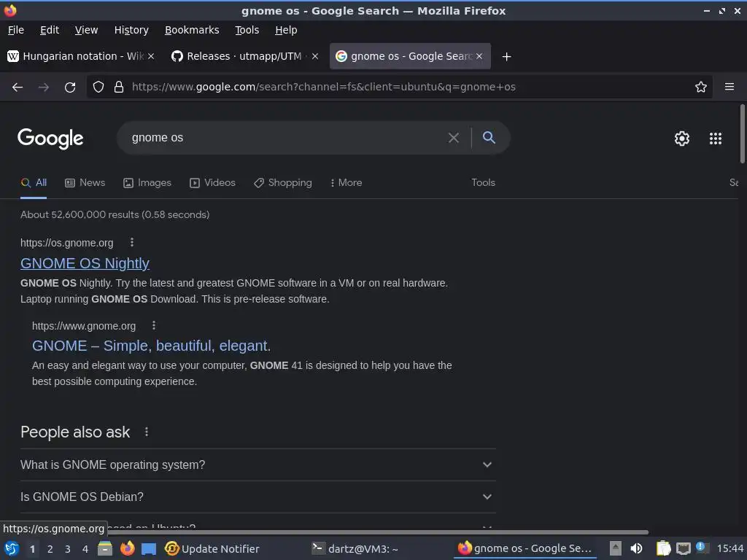Open Google quick settings gear
This screenshot has width=747, height=560.
coord(682,138)
